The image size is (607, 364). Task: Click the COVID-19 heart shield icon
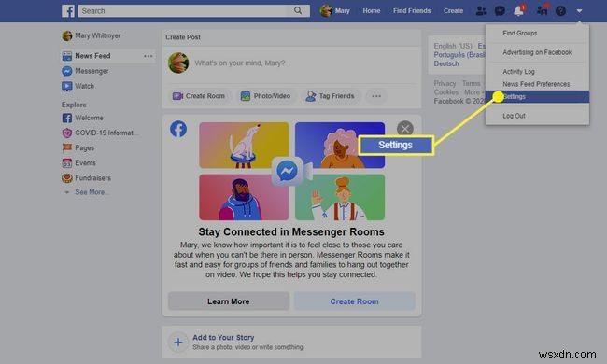click(67, 133)
